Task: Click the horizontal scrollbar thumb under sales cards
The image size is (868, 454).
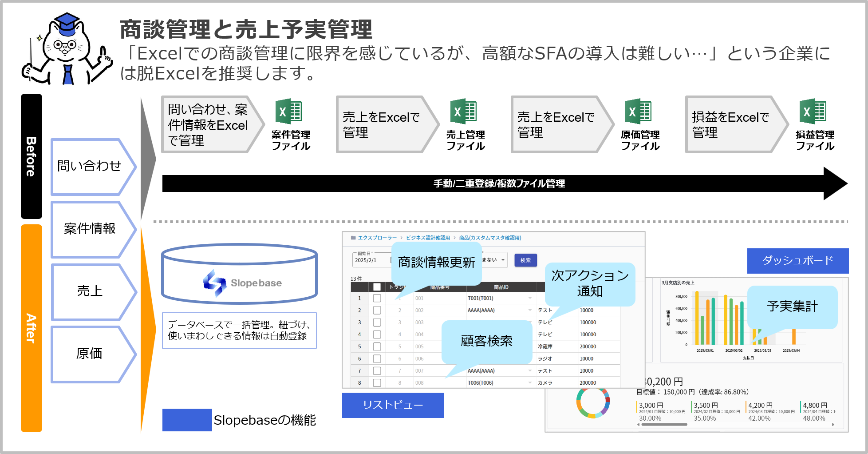Action: (664, 425)
